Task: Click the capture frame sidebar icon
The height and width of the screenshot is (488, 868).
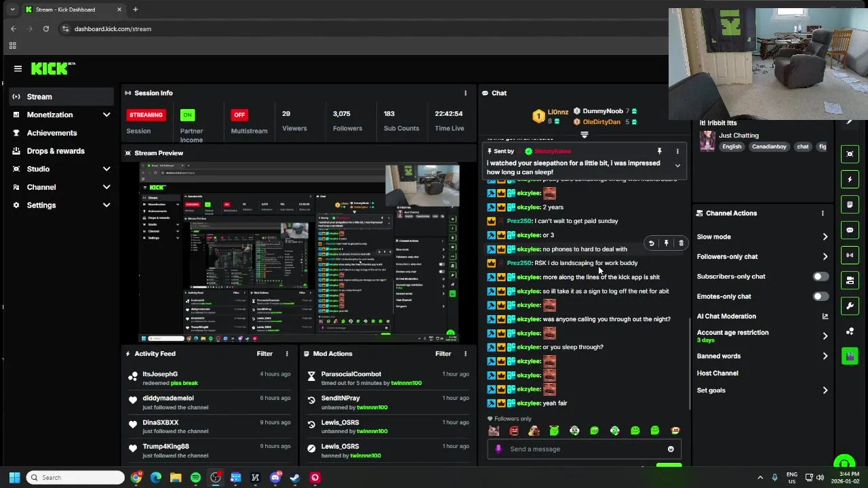Action: [x=850, y=154]
